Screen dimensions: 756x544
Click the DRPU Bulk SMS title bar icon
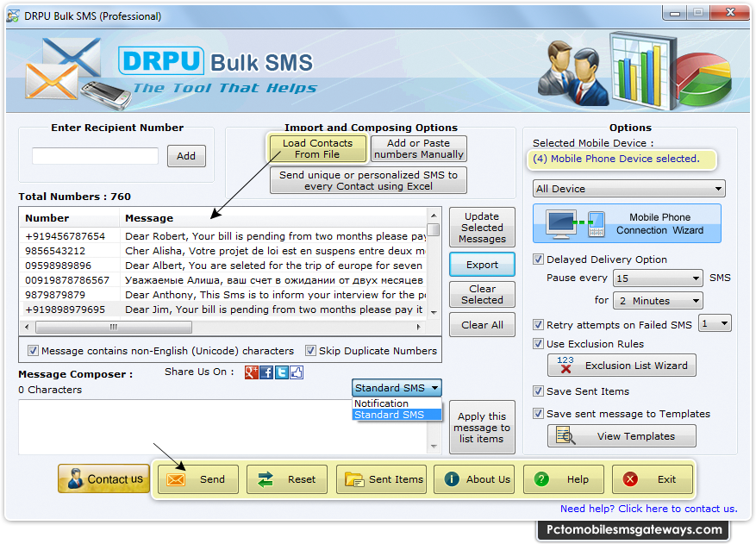pos(13,16)
